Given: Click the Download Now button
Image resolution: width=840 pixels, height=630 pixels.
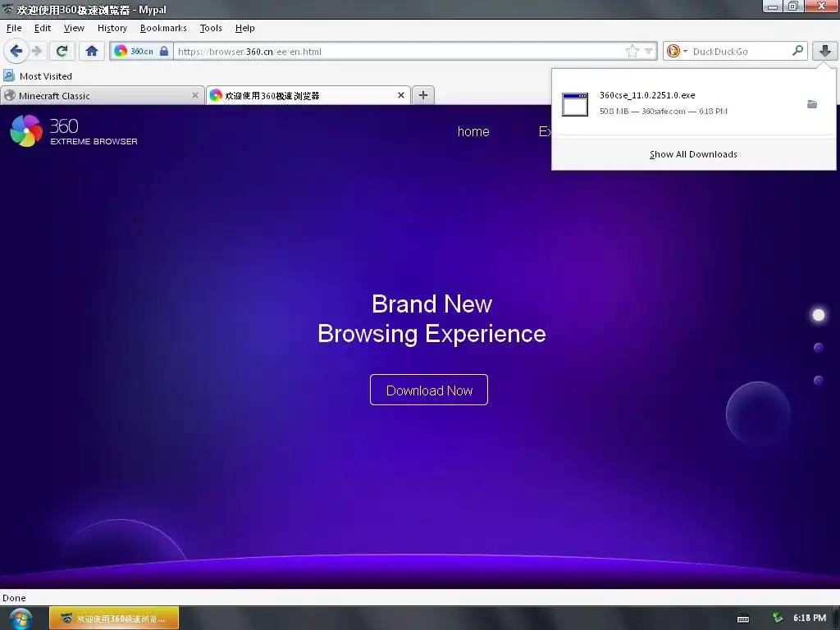Looking at the screenshot, I should (x=428, y=390).
